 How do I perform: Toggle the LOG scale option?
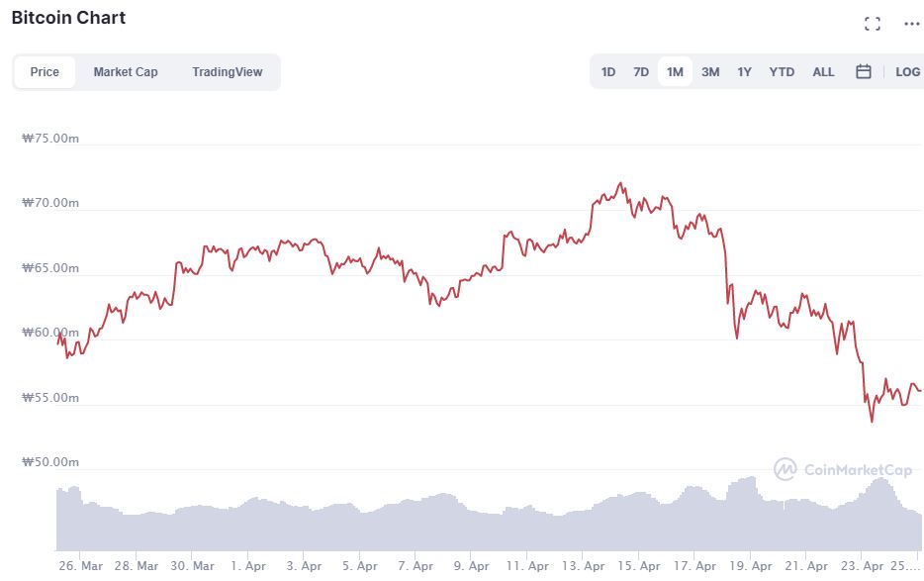pyautogui.click(x=907, y=71)
